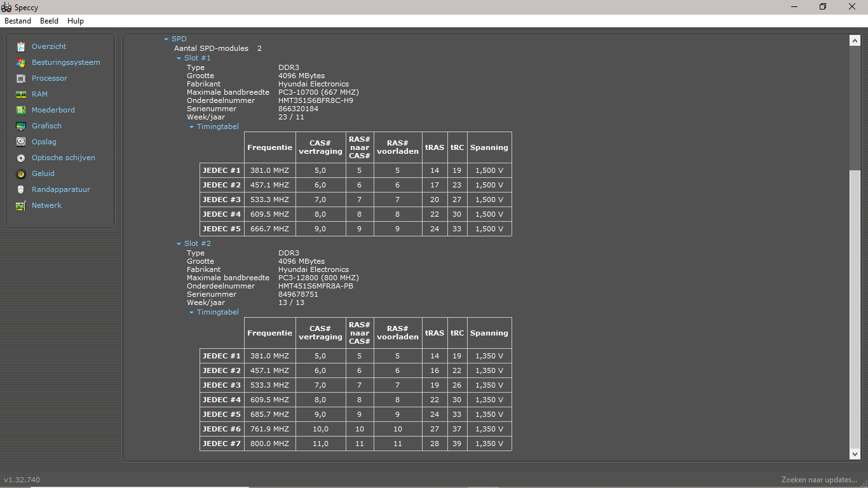Viewport: 868px width, 488px height.
Task: Click the scrollbar down arrow
Action: pos(855,454)
